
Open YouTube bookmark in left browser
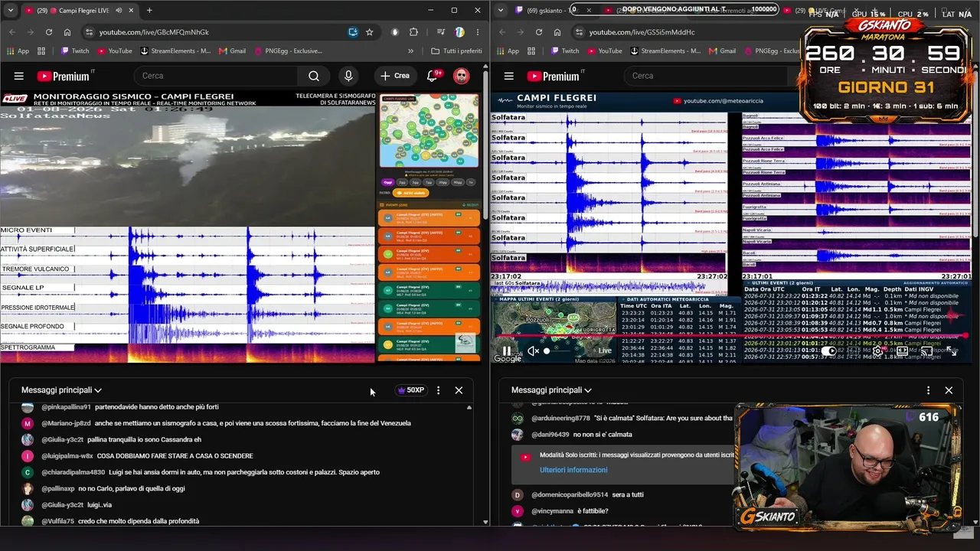point(114,51)
